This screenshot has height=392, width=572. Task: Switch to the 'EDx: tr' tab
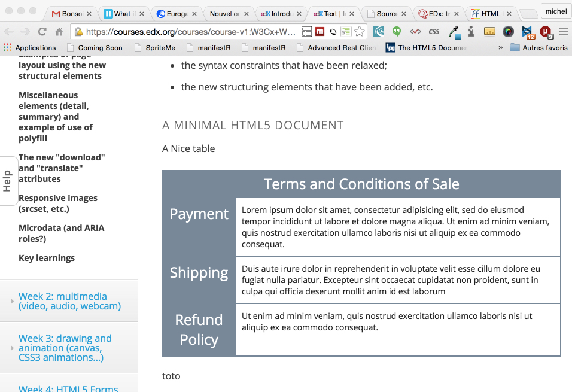pyautogui.click(x=435, y=14)
